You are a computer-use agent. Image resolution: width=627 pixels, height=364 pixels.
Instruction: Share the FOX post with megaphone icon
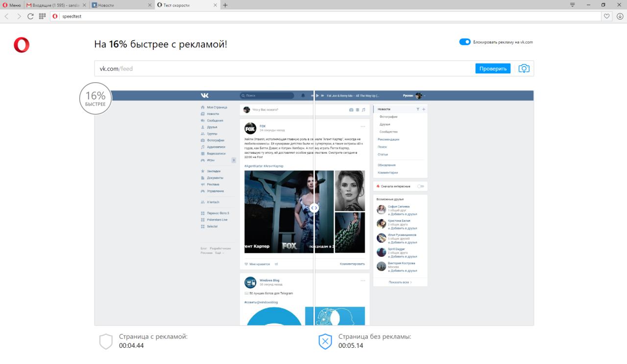(x=276, y=264)
